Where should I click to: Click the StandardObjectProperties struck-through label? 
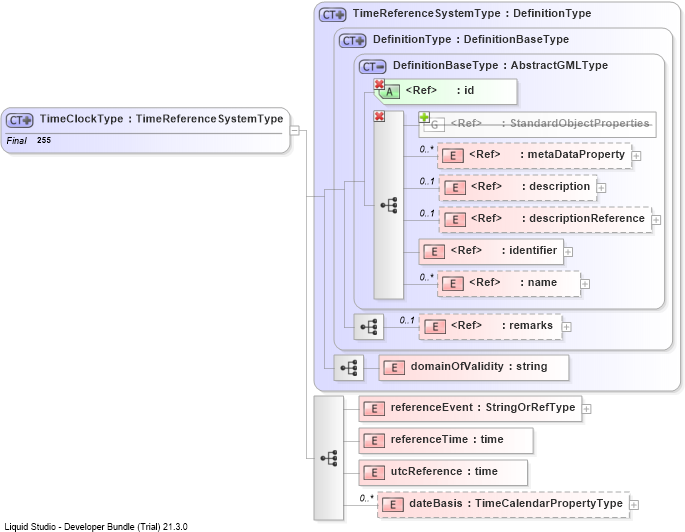(579, 123)
